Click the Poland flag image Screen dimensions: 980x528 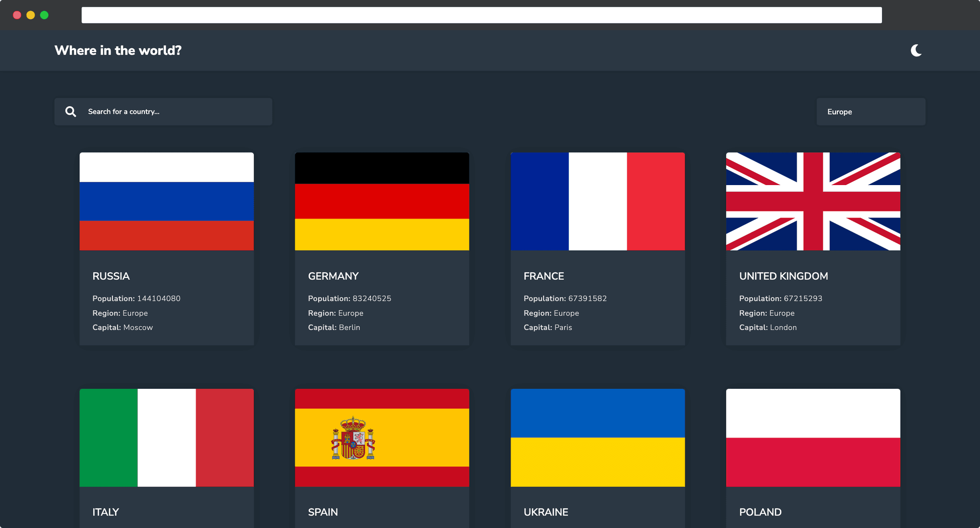point(813,438)
